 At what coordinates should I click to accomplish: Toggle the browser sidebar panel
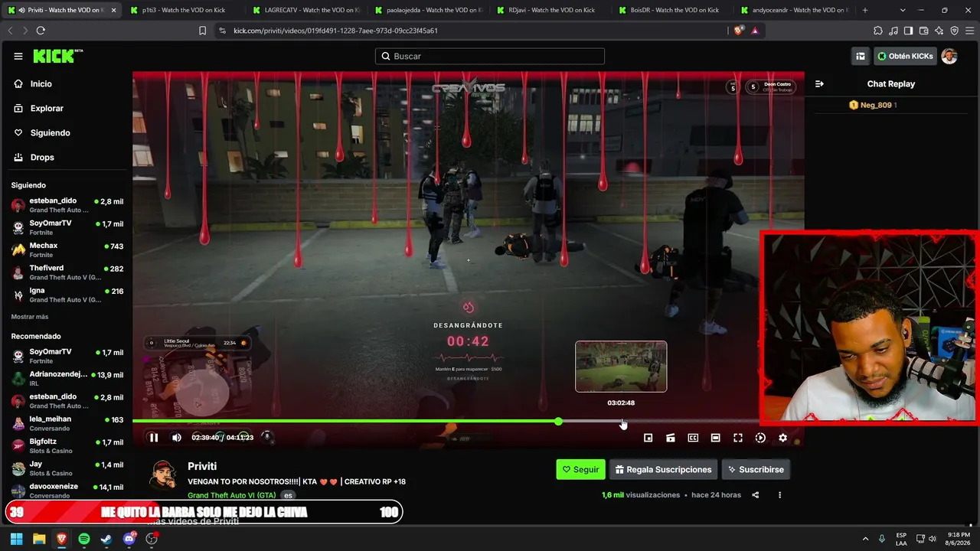tap(908, 31)
